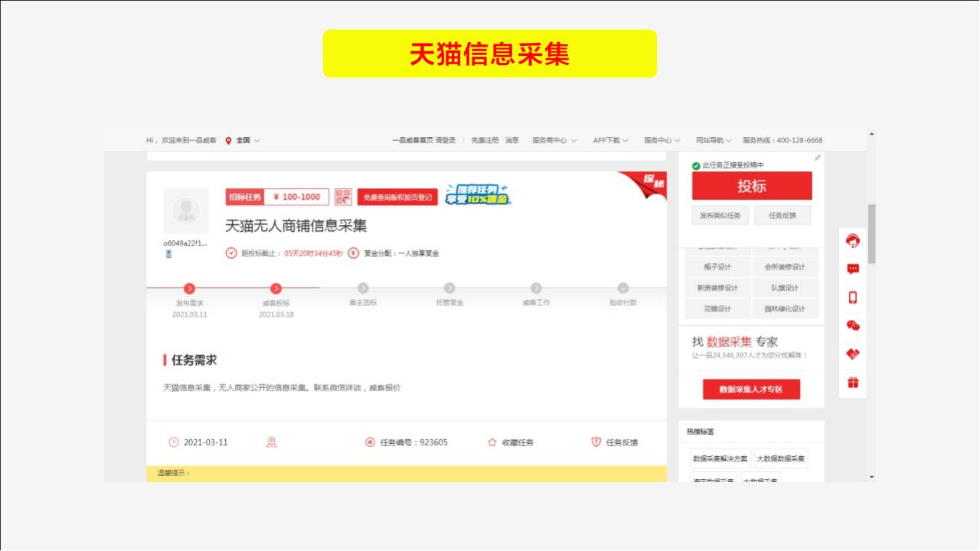Screen dimensions: 980x551
Task: Click the location pin icon next to 全国
Action: tap(228, 141)
